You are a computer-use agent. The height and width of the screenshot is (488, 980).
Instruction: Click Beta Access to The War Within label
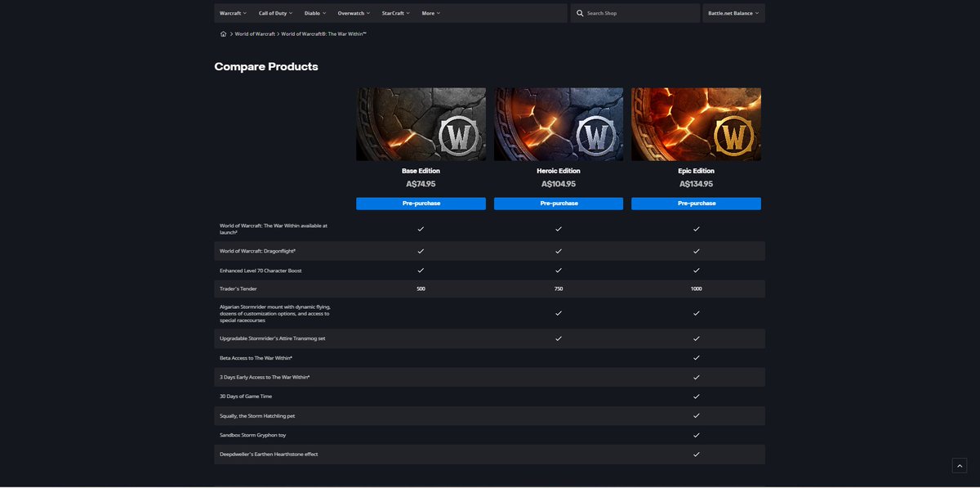click(256, 358)
